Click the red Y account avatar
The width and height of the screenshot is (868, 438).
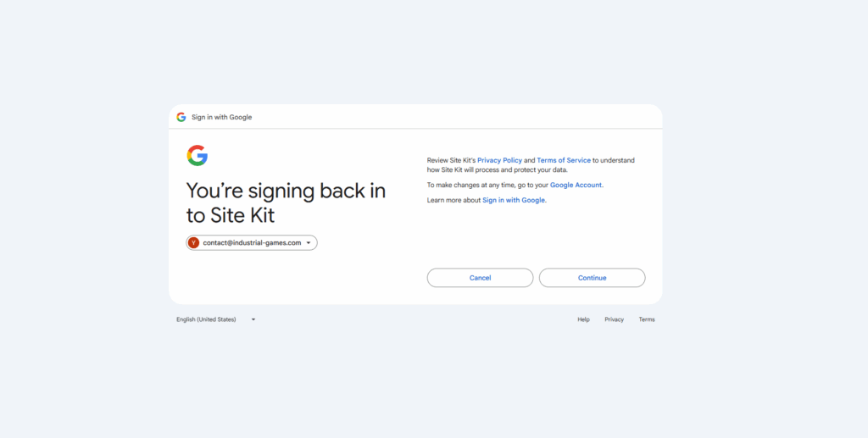(x=194, y=243)
